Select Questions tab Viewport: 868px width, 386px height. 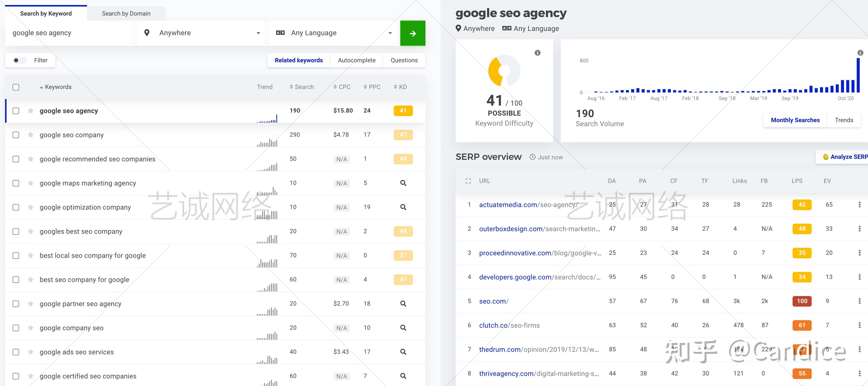click(404, 60)
